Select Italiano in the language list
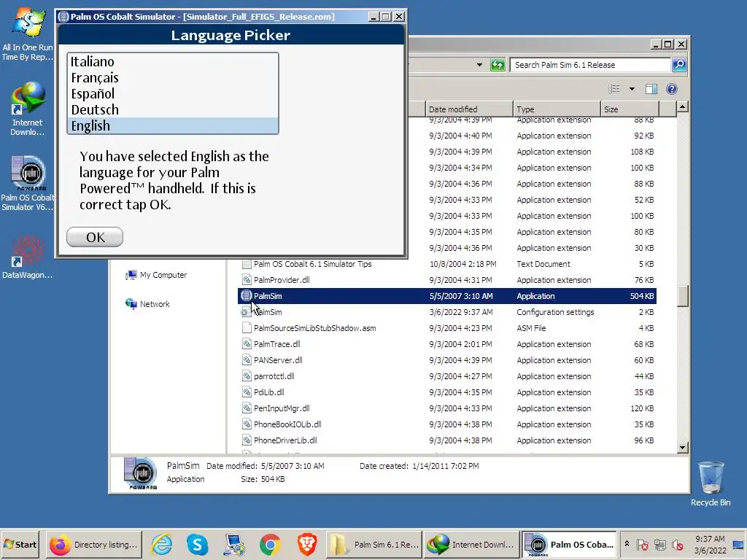747x560 pixels. [x=172, y=62]
